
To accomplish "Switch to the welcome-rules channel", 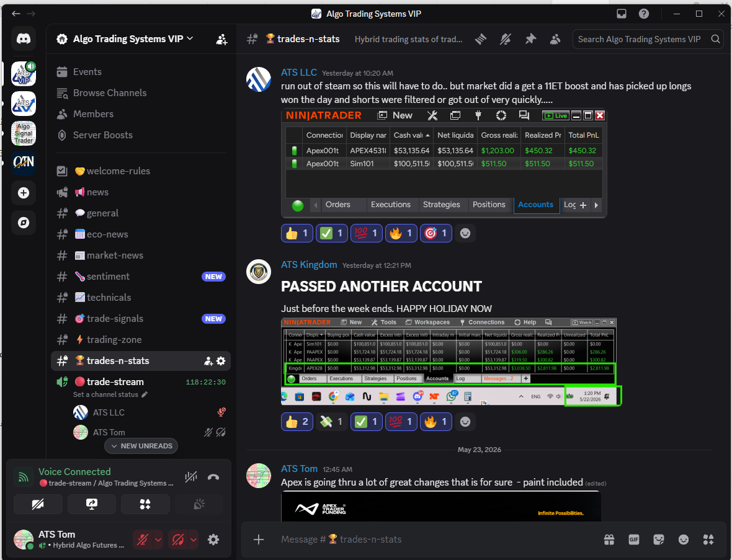I will tap(141, 171).
